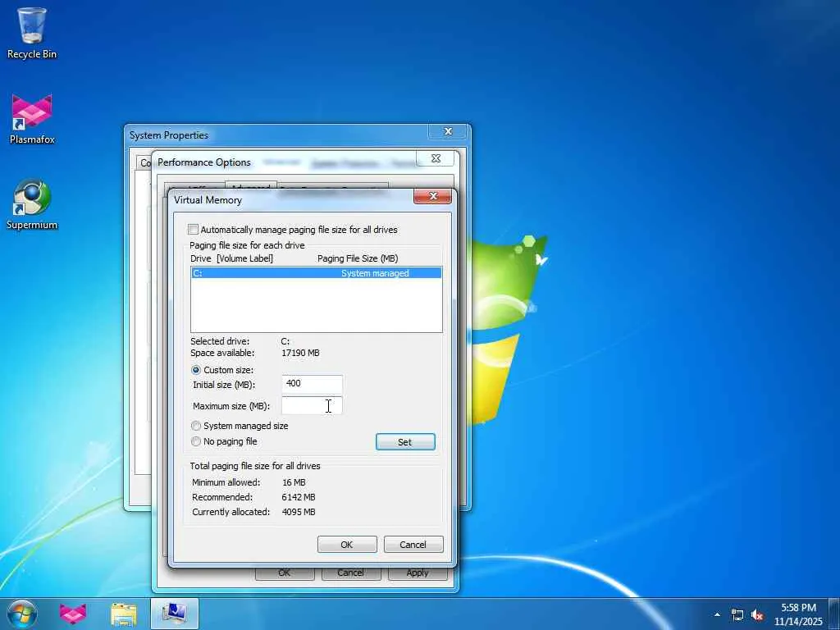
Task: Select the Plasmafox desktop shortcut
Action: coord(32,119)
